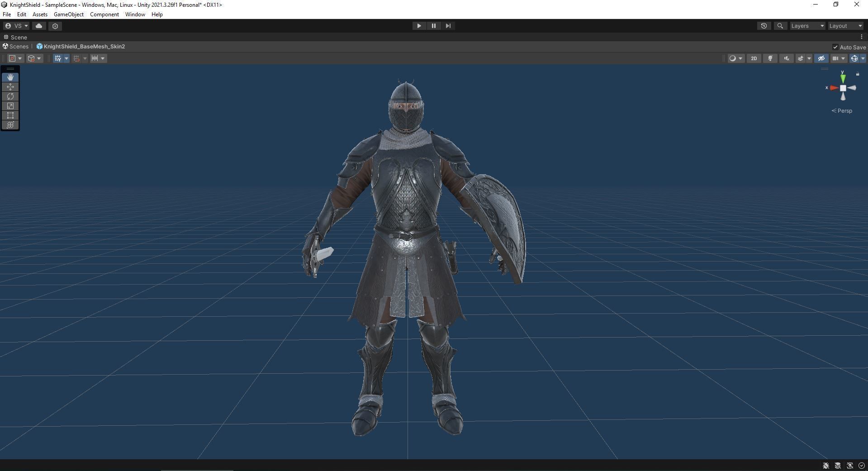
Task: Click the cache server stack icon in status bar
Action: [838, 466]
